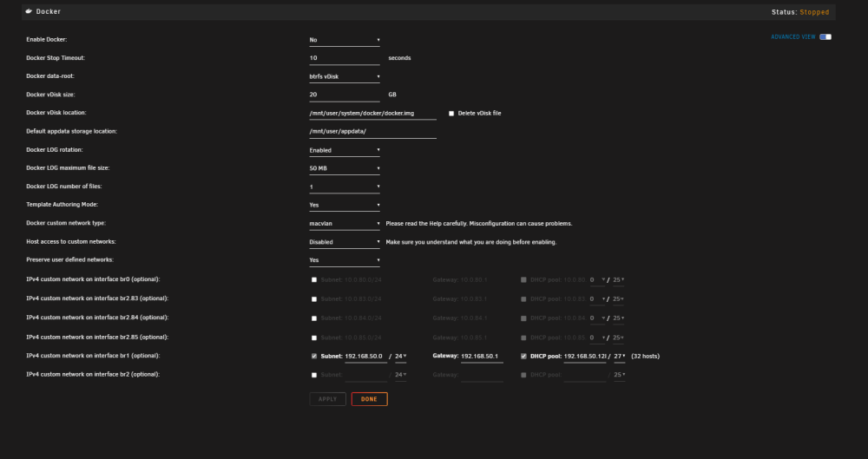Click the br1 DHCP pool address field

click(584, 357)
